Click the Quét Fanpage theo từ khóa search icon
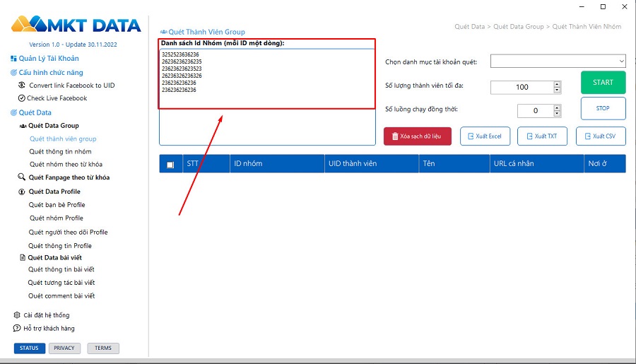Screen dimensions: 636x364 point(22,178)
